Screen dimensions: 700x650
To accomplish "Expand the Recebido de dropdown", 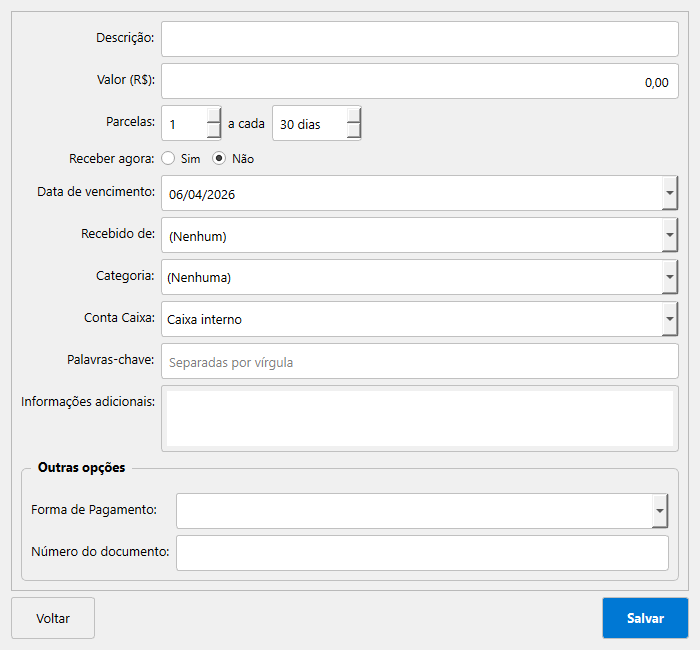I will pyautogui.click(x=669, y=236).
